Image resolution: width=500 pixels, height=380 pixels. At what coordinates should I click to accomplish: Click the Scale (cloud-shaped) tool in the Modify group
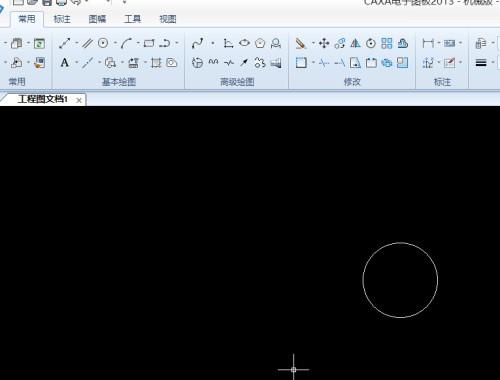tap(403, 43)
